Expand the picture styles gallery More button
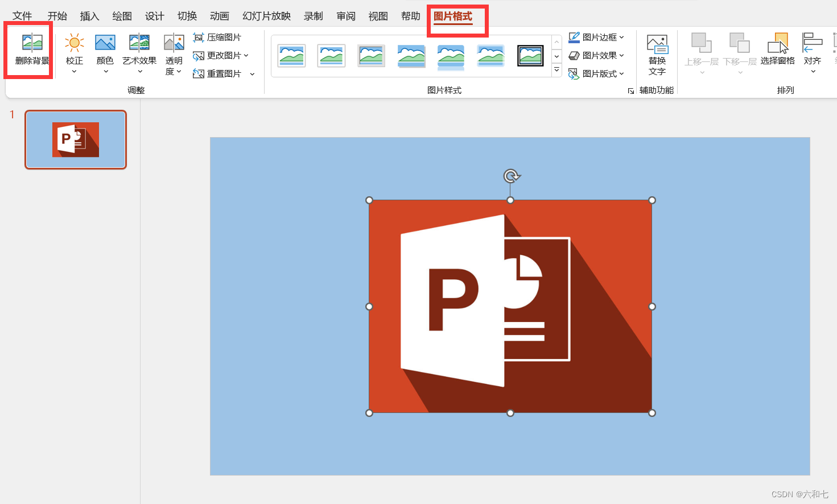 click(x=556, y=70)
